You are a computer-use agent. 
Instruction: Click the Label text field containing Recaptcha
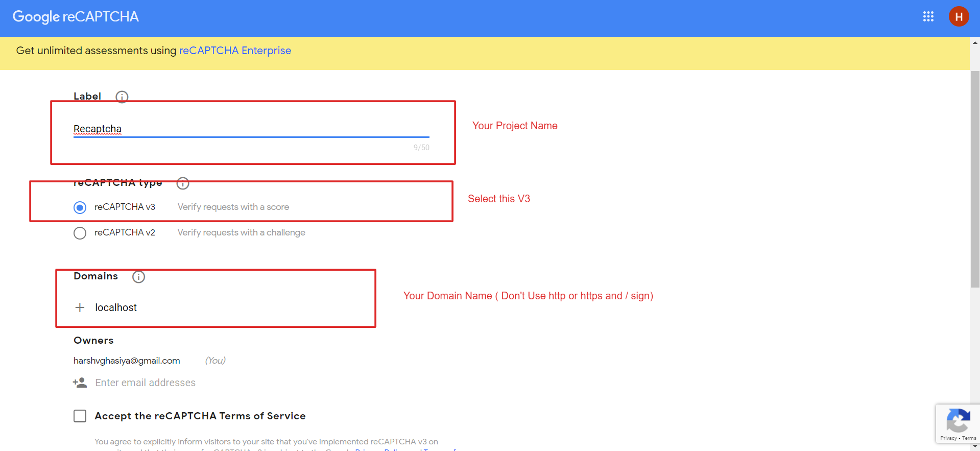point(250,129)
